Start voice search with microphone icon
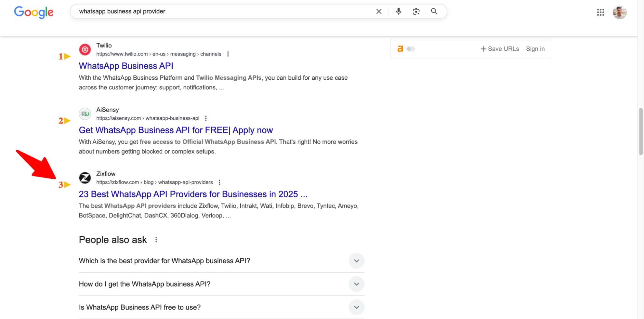This screenshot has width=644, height=319. tap(399, 11)
